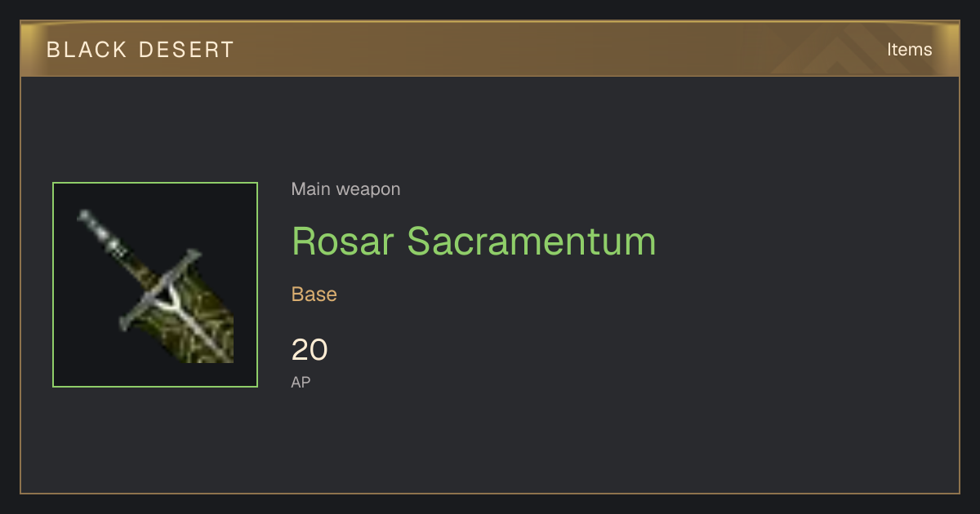The width and height of the screenshot is (980, 514).
Task: Click the word Sacramentum in the title
Action: pos(532,241)
